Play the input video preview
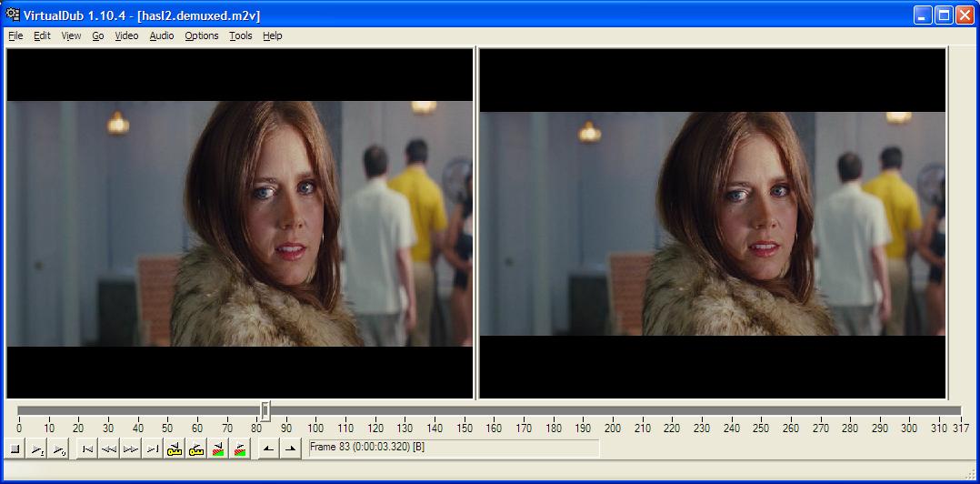 click(37, 449)
